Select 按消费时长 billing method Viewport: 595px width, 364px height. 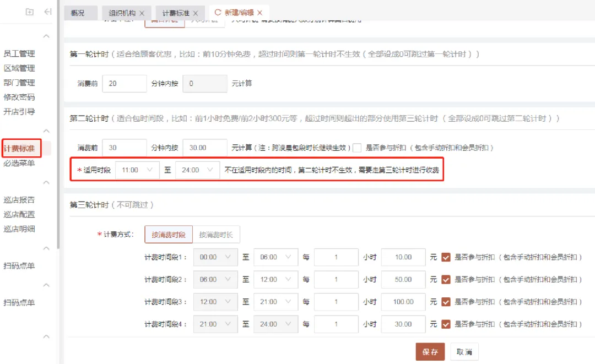click(216, 235)
